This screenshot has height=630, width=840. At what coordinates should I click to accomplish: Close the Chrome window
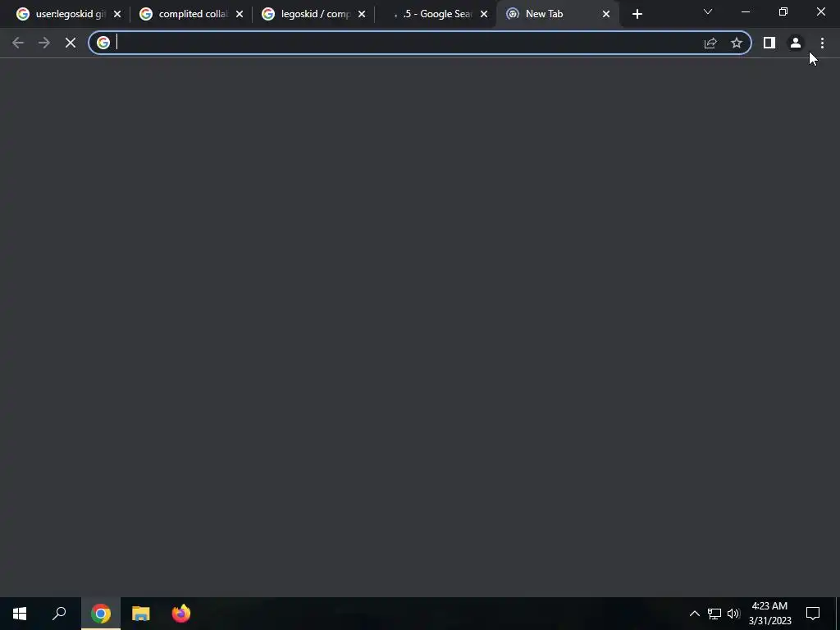(820, 11)
